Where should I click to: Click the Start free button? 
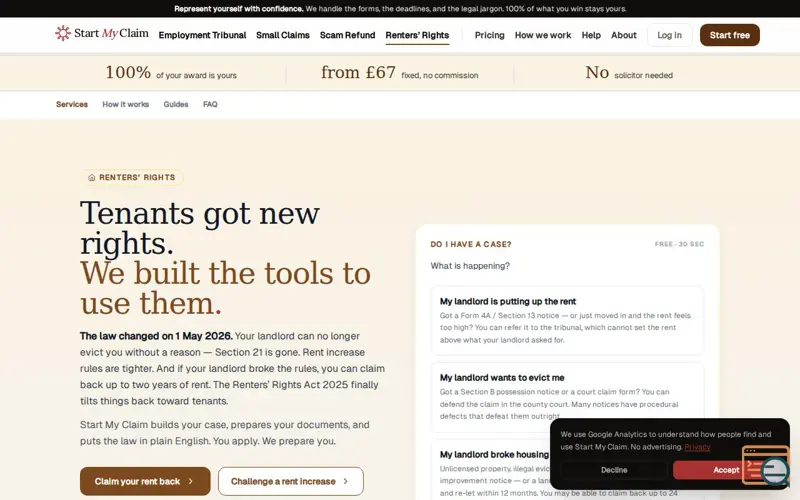[730, 35]
